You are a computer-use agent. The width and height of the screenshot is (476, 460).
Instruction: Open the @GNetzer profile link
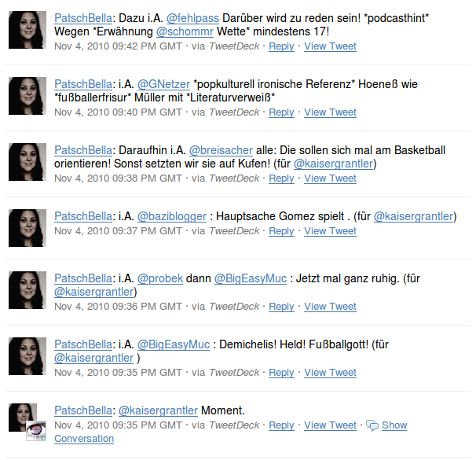pos(163,84)
